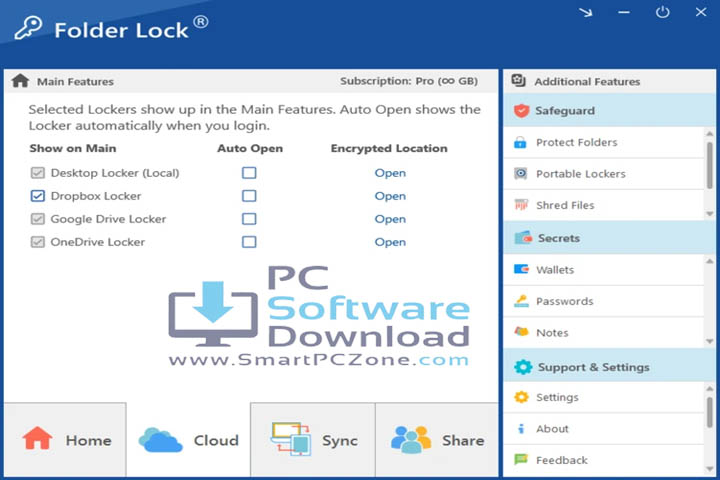The width and height of the screenshot is (720, 480).
Task: Open the Shred Files entry
Action: pos(604,205)
